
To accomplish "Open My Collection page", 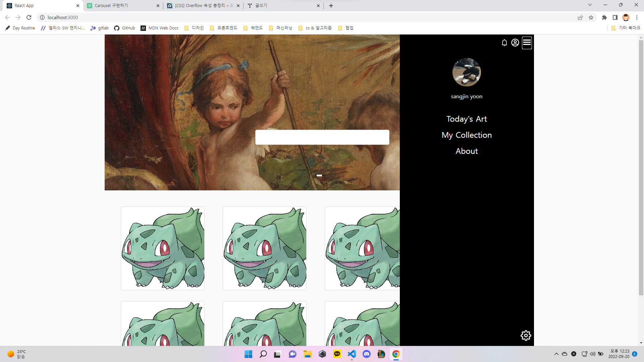I will coord(467,135).
